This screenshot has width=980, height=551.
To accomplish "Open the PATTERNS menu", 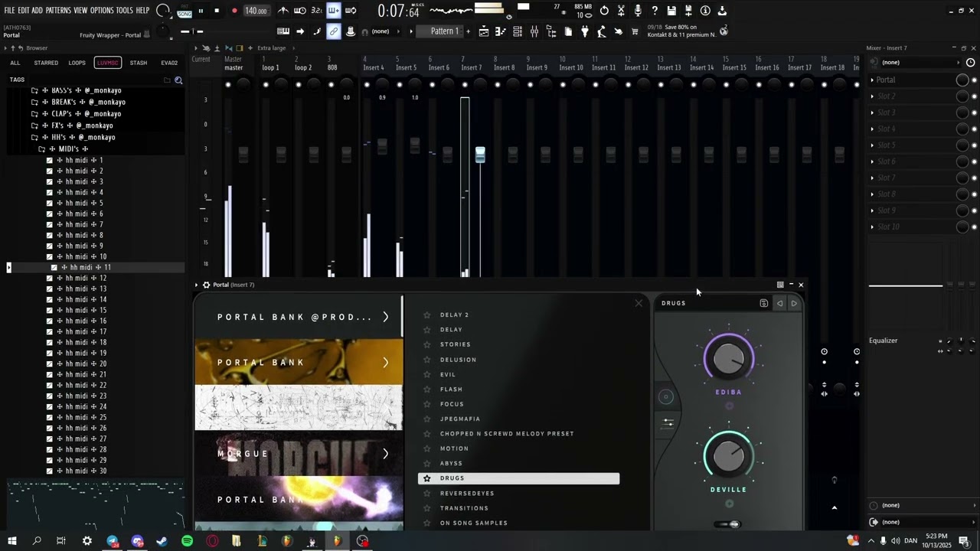I will (58, 11).
